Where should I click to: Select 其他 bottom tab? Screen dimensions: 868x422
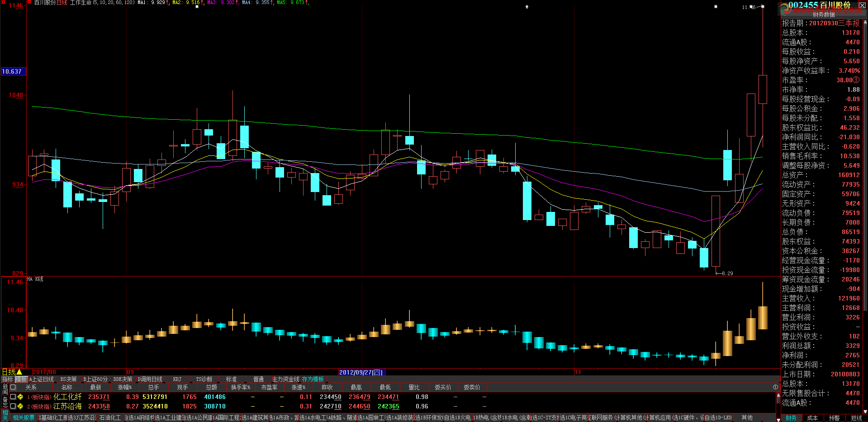coord(747,418)
